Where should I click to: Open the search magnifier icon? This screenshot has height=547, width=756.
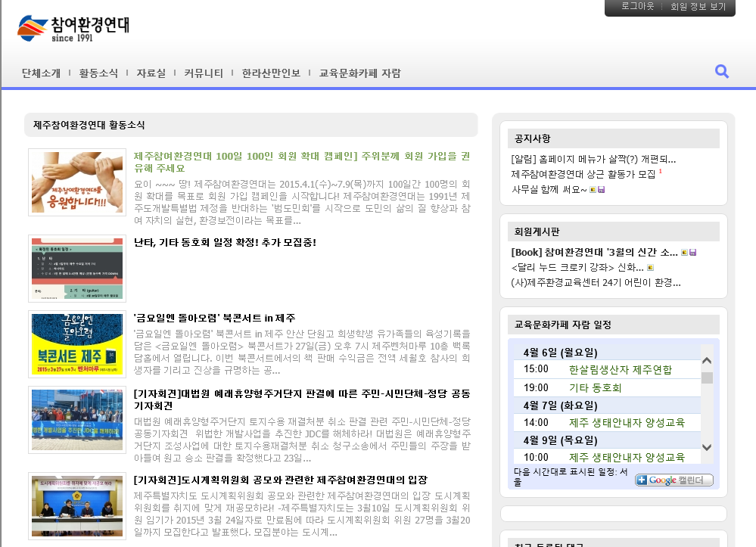pos(721,71)
